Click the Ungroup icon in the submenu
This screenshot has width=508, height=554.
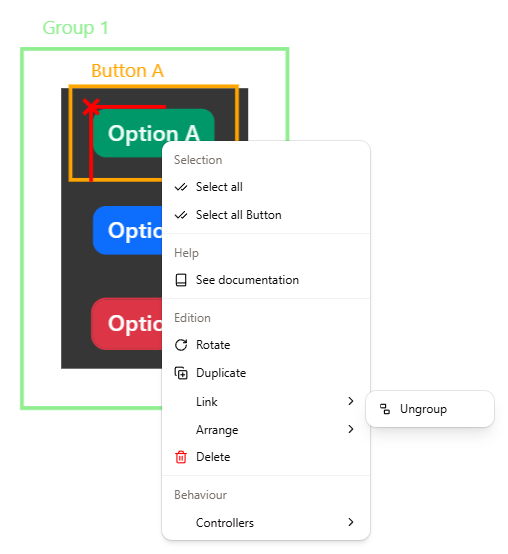click(x=385, y=409)
